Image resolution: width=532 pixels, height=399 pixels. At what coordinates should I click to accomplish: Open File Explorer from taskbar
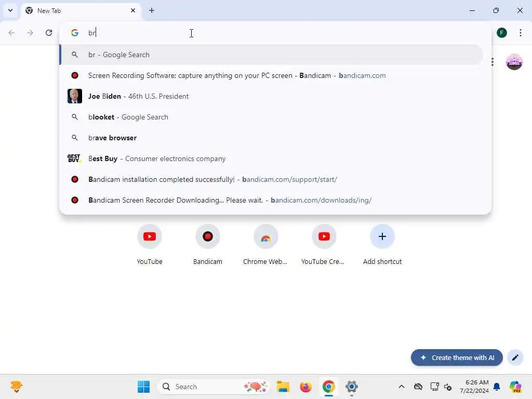(x=283, y=387)
